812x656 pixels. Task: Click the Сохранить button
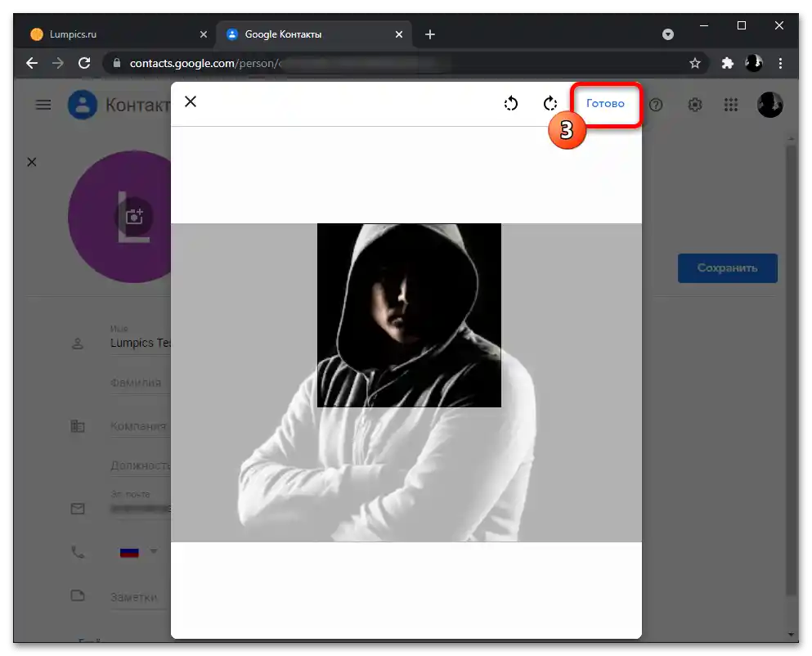[x=727, y=268]
